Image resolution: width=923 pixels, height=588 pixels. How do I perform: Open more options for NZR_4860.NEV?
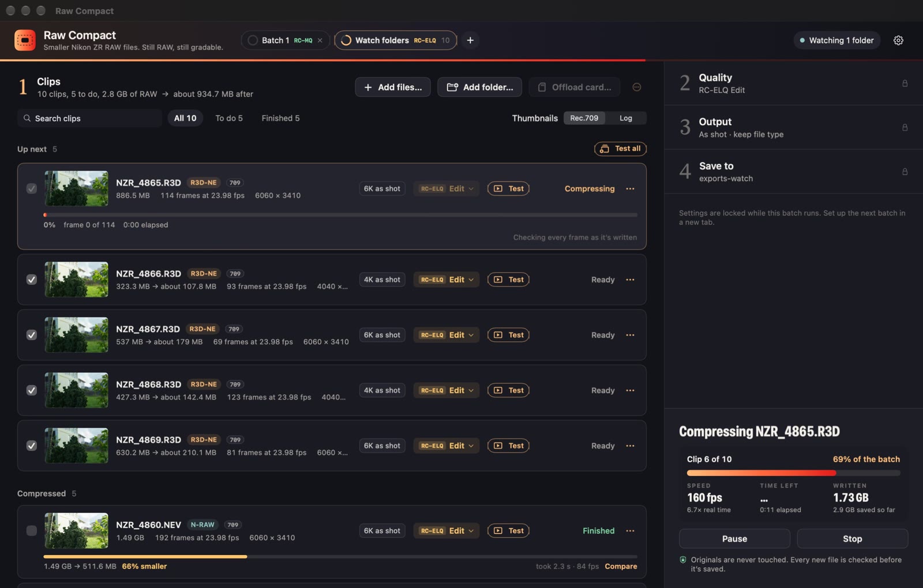coord(630,531)
